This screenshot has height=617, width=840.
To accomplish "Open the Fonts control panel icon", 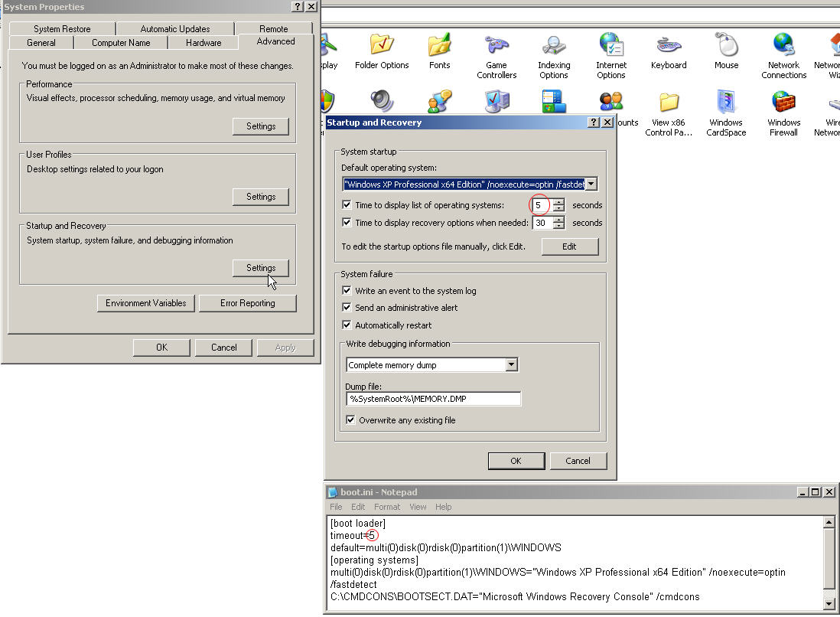I will (439, 52).
